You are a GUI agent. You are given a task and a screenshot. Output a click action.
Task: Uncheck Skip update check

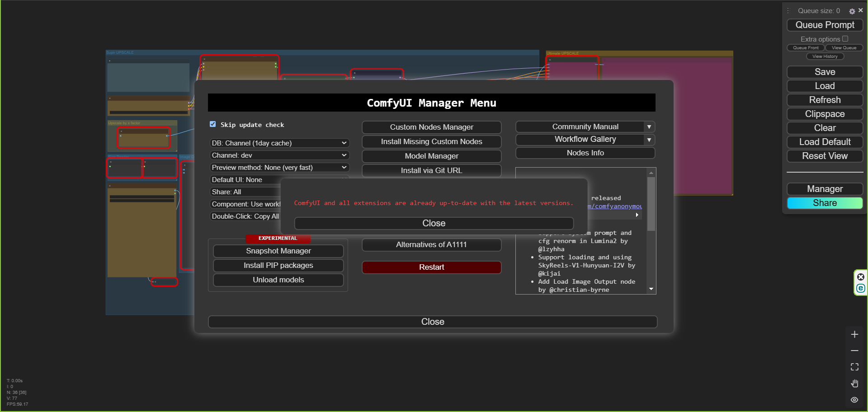[213, 124]
